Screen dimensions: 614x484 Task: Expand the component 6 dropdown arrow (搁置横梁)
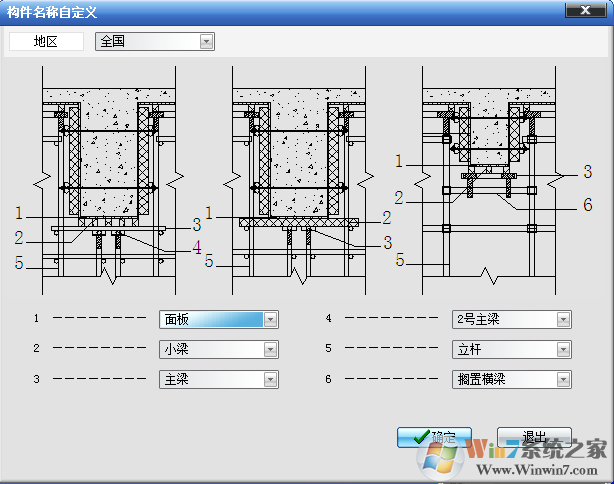point(563,379)
